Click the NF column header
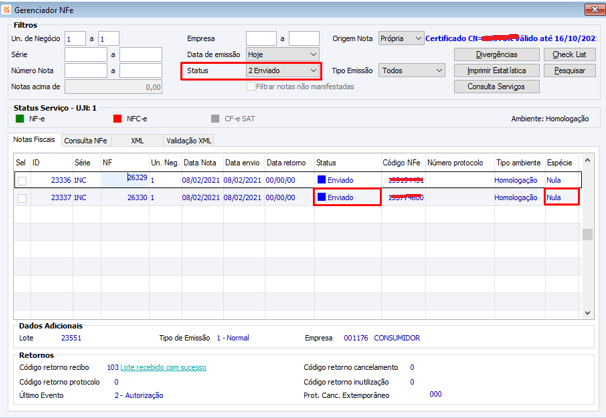606x418 pixels. tap(125, 163)
